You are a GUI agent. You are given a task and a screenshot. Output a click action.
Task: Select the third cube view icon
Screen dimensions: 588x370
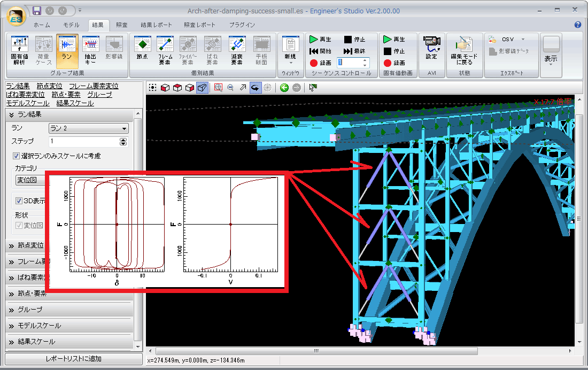190,88
